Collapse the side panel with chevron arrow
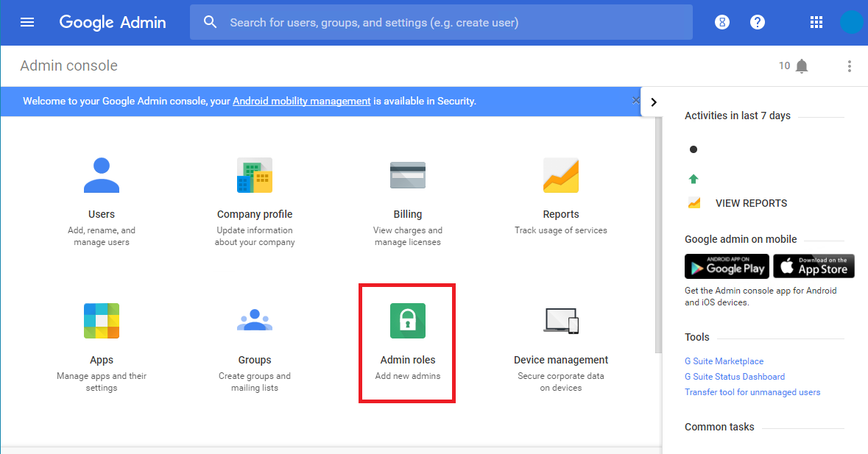Screen dimensions: 868x454 [654, 102]
